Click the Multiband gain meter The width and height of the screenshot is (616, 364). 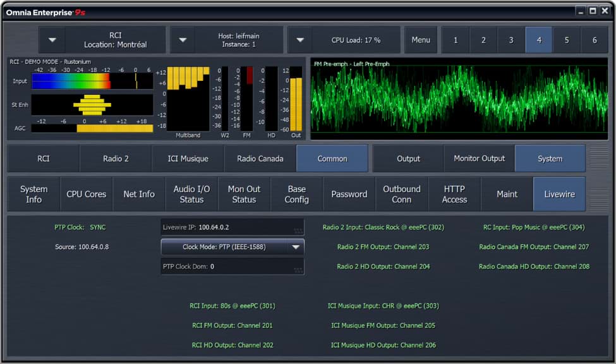point(188,99)
